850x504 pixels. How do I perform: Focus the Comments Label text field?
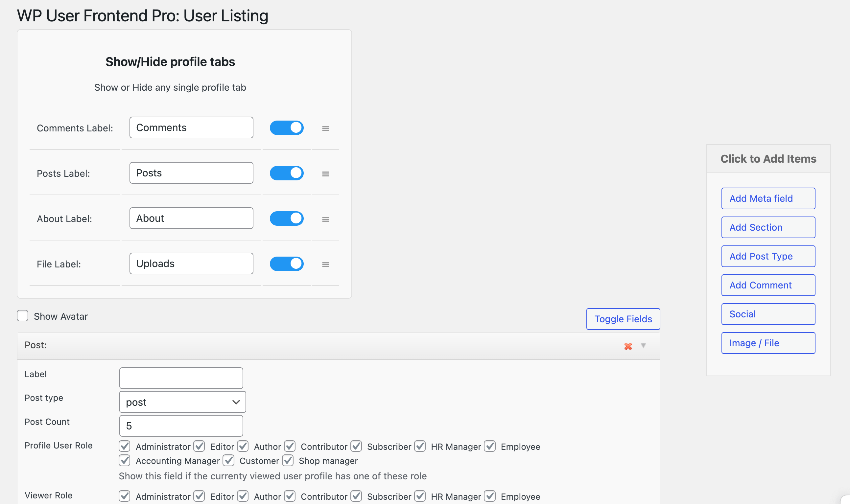tap(191, 128)
